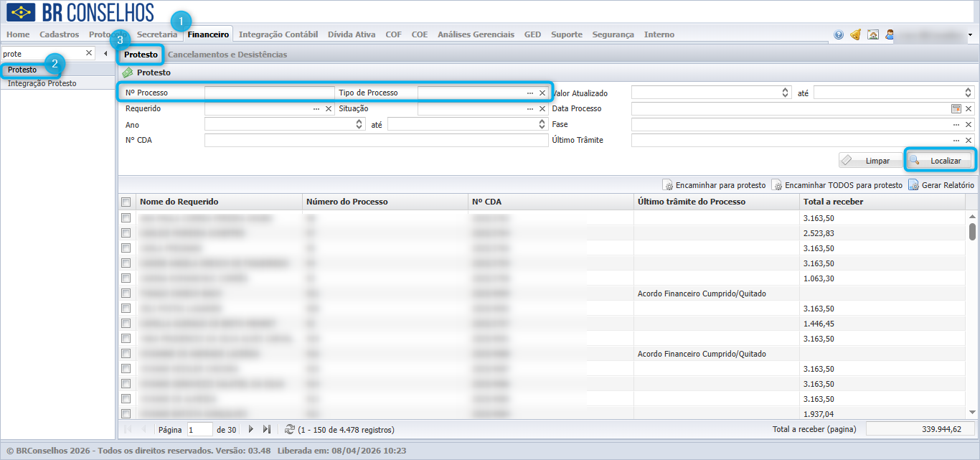Image resolution: width=980 pixels, height=460 pixels.
Task: Click the user profile icon
Action: pos(890,34)
